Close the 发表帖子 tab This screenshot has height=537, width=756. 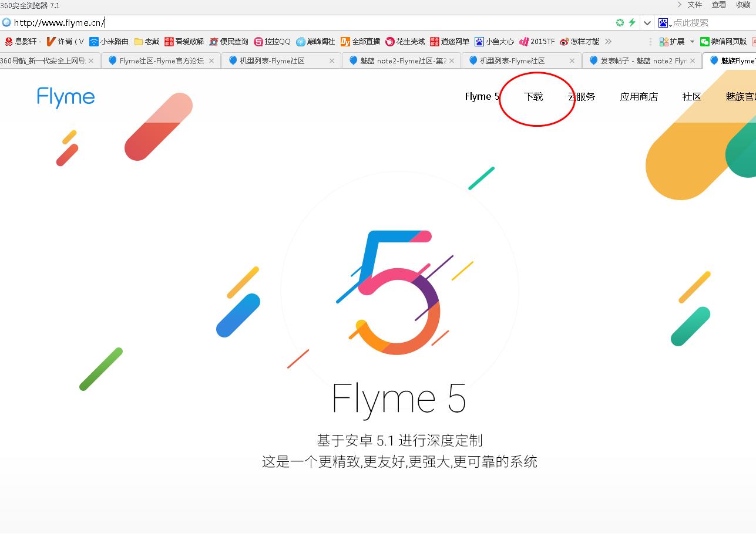(693, 60)
